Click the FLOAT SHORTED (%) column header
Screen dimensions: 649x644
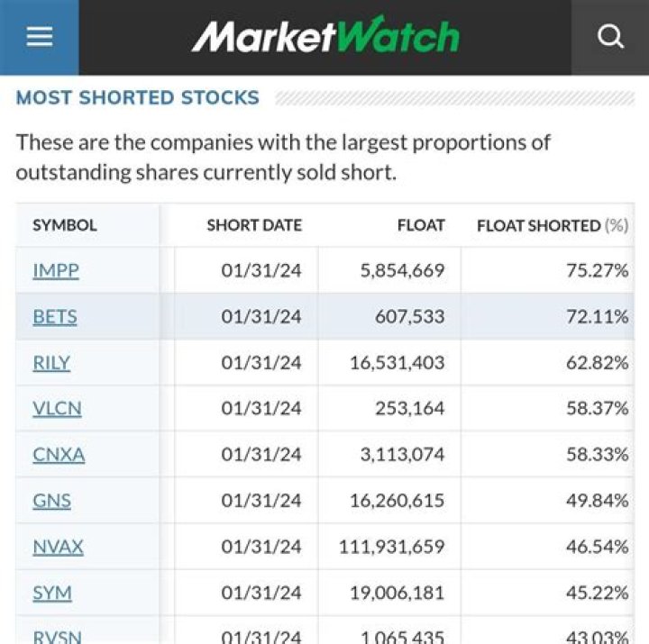click(552, 225)
